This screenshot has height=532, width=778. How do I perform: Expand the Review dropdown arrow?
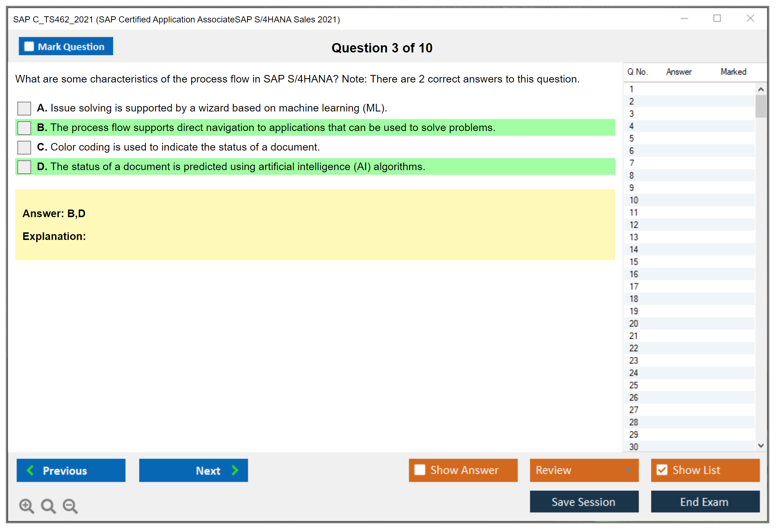pyautogui.click(x=628, y=470)
